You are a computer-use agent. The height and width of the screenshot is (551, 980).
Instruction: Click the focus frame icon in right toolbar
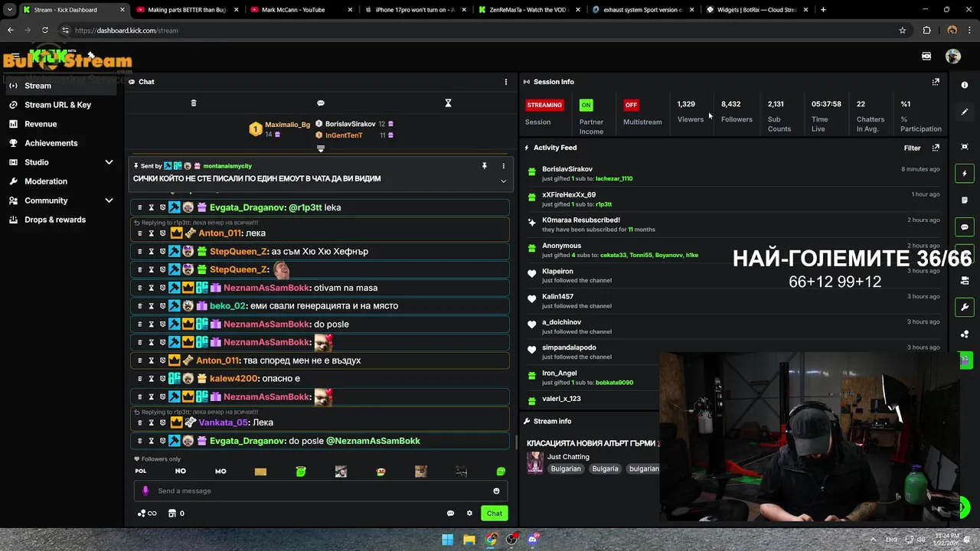coord(965,147)
